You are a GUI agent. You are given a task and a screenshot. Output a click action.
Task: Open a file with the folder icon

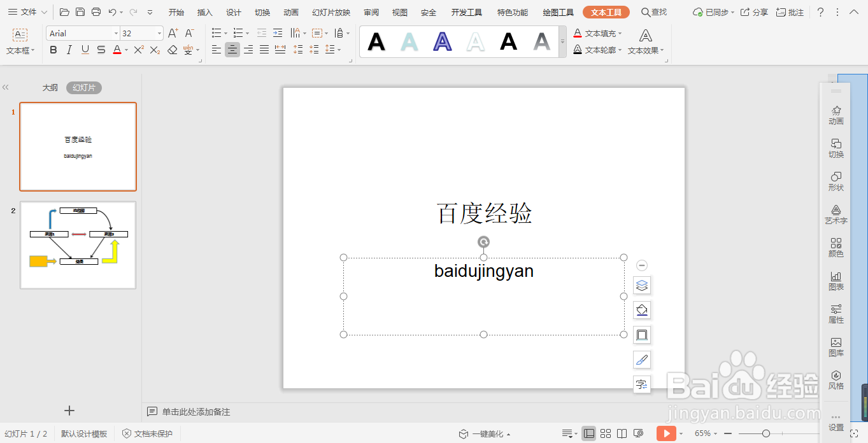tap(64, 12)
